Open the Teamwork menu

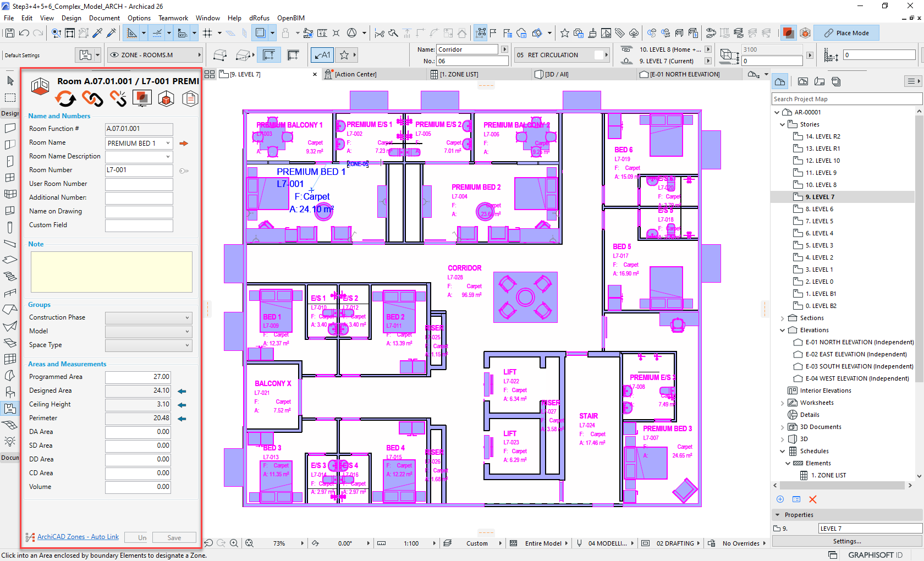[173, 18]
